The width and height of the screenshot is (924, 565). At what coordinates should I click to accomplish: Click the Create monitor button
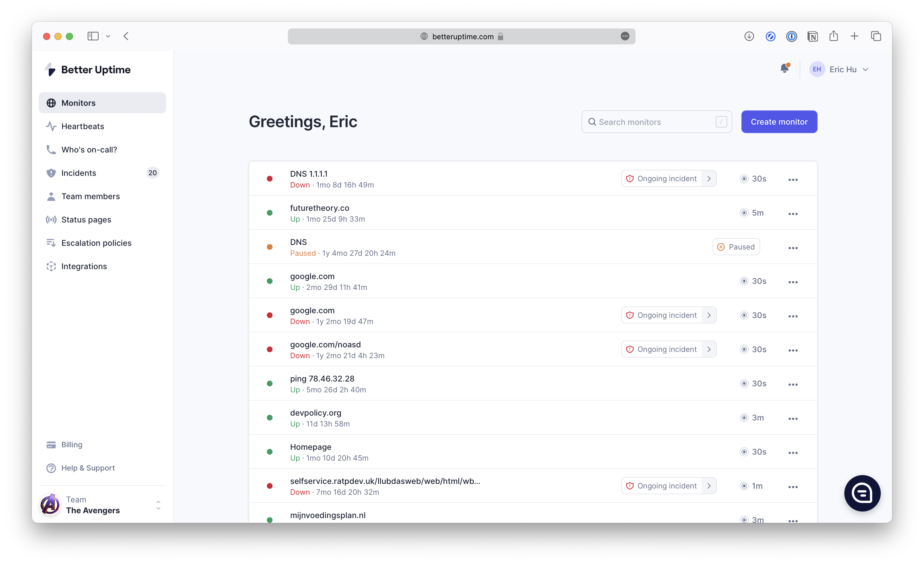point(779,121)
